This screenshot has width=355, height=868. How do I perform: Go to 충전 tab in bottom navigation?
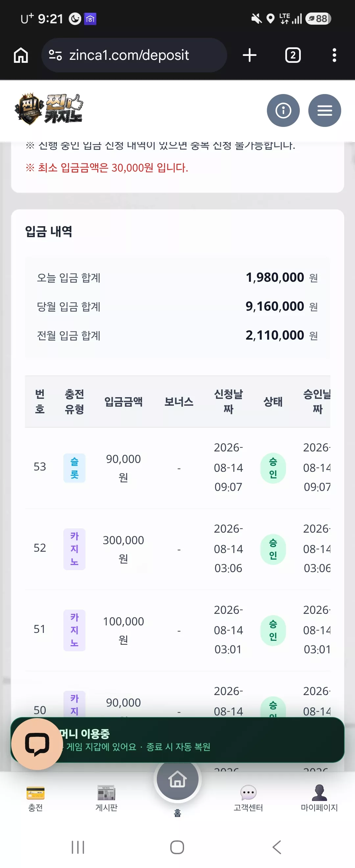pyautogui.click(x=35, y=798)
